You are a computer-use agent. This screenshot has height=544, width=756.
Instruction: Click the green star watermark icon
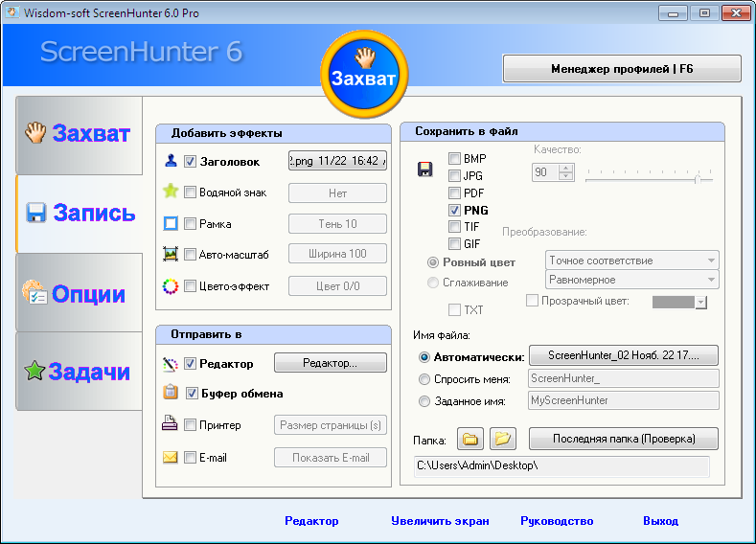(171, 192)
